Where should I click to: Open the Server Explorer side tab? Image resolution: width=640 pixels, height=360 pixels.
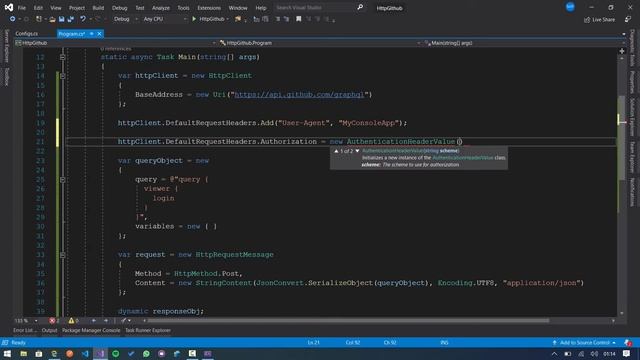pos(6,46)
